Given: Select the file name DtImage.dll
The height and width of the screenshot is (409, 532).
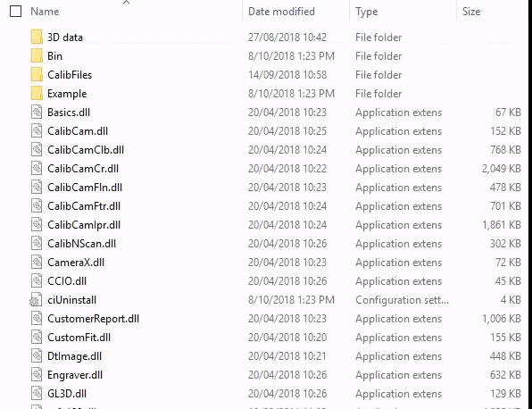Looking at the screenshot, I should [x=75, y=356].
